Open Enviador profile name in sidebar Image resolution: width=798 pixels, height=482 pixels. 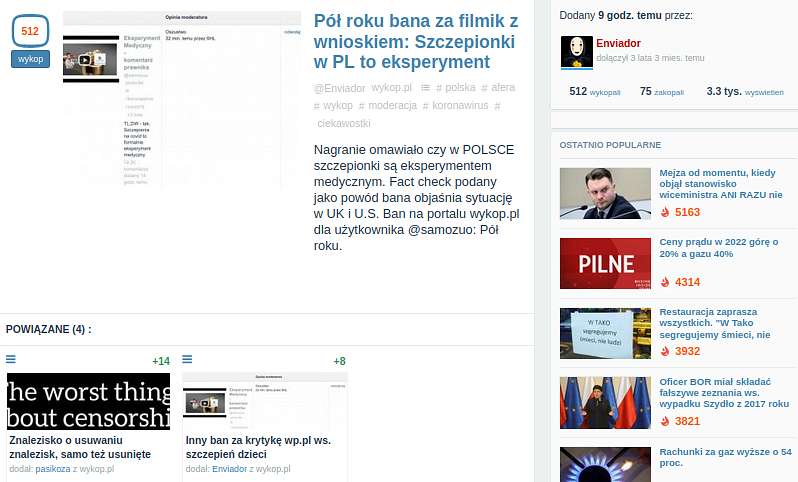(618, 43)
